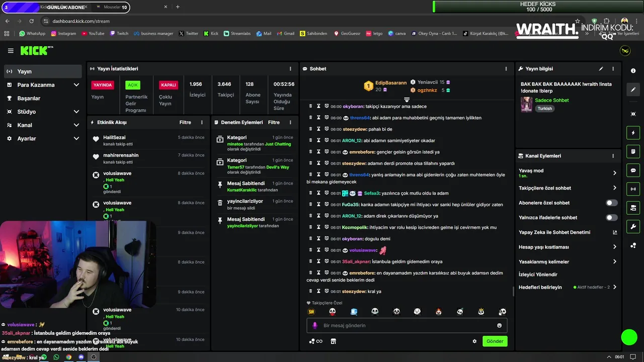This screenshot has width=644, height=362.
Task: Open Takipçilere özel sohbet settings
Action: click(x=568, y=188)
